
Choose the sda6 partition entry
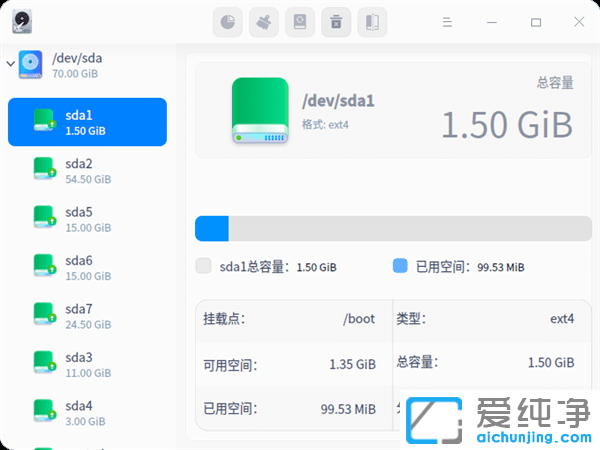point(87,268)
